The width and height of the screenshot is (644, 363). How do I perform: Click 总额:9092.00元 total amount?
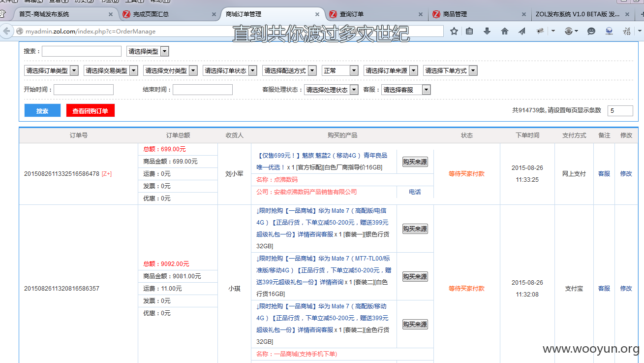166,264
